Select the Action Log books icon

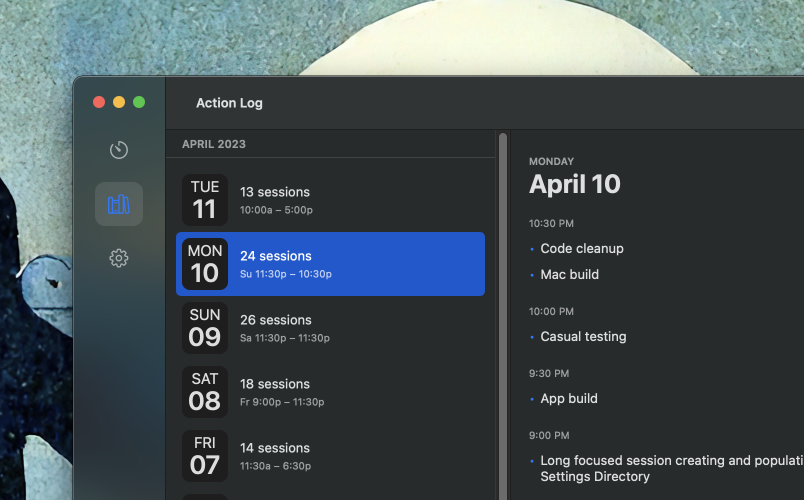pyautogui.click(x=119, y=205)
